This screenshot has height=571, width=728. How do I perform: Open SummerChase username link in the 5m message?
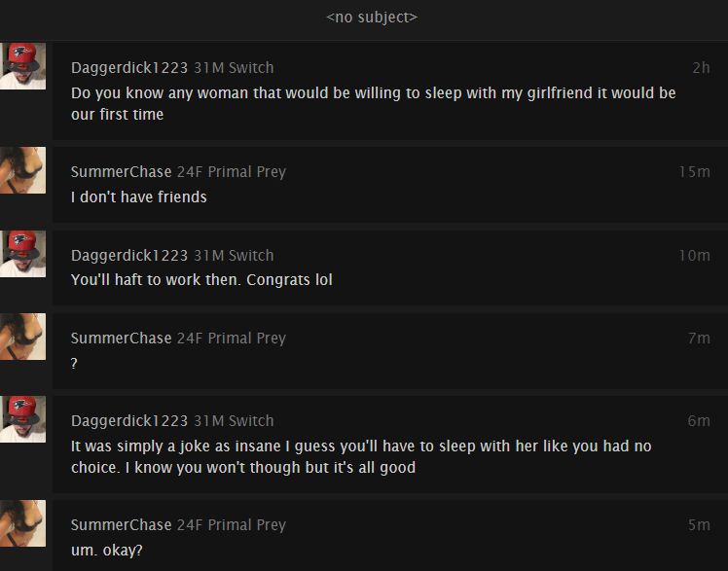122,525
